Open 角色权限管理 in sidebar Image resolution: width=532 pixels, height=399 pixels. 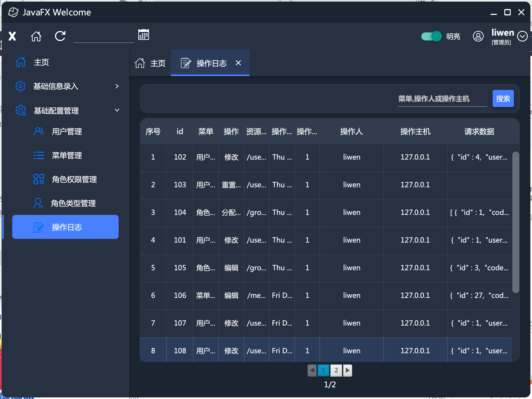[x=74, y=179]
